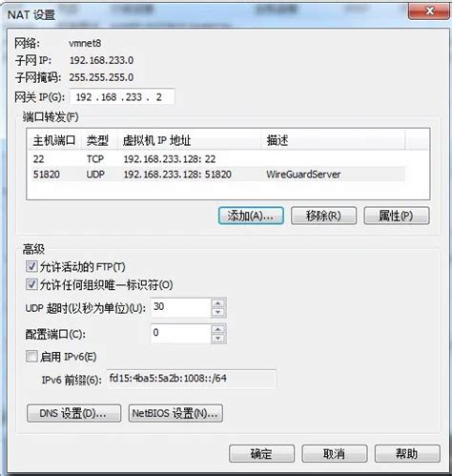Select the WireGuardServer UDP 51820 row
The width and height of the screenshot is (452, 476).
[x=218, y=175]
